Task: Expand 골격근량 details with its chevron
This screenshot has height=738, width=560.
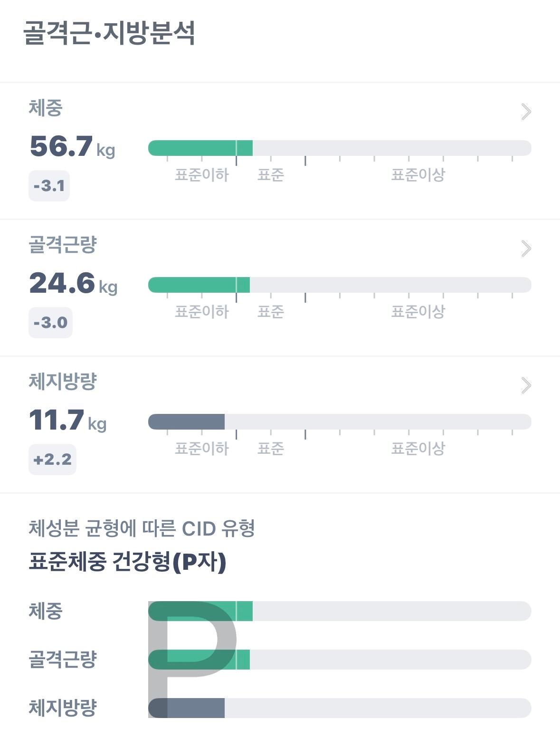Action: tap(526, 249)
